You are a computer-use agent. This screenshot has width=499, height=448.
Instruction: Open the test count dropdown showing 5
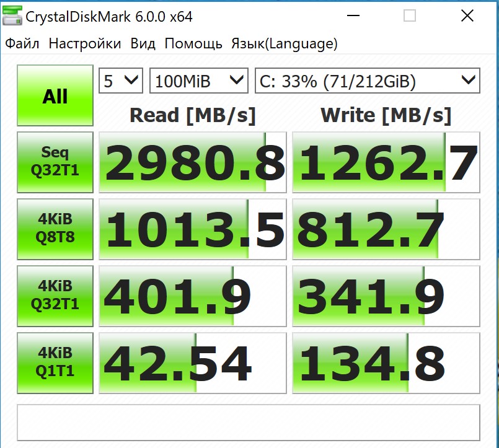click(x=121, y=81)
